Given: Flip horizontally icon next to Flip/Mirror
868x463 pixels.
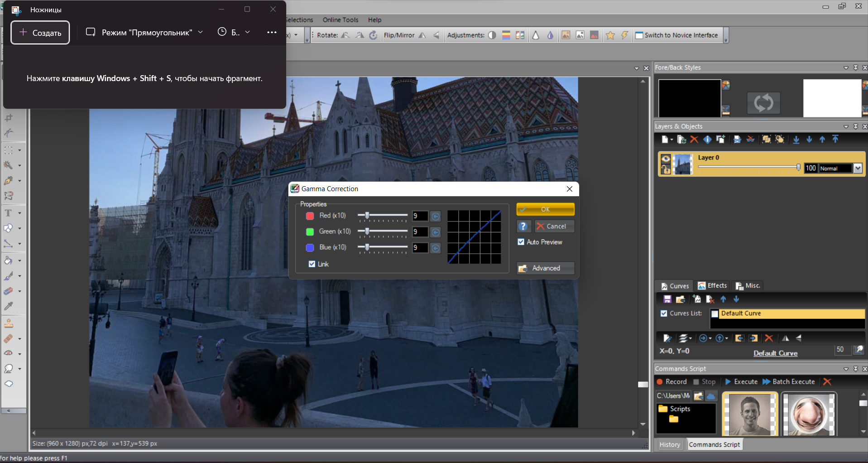Looking at the screenshot, I should pos(422,35).
